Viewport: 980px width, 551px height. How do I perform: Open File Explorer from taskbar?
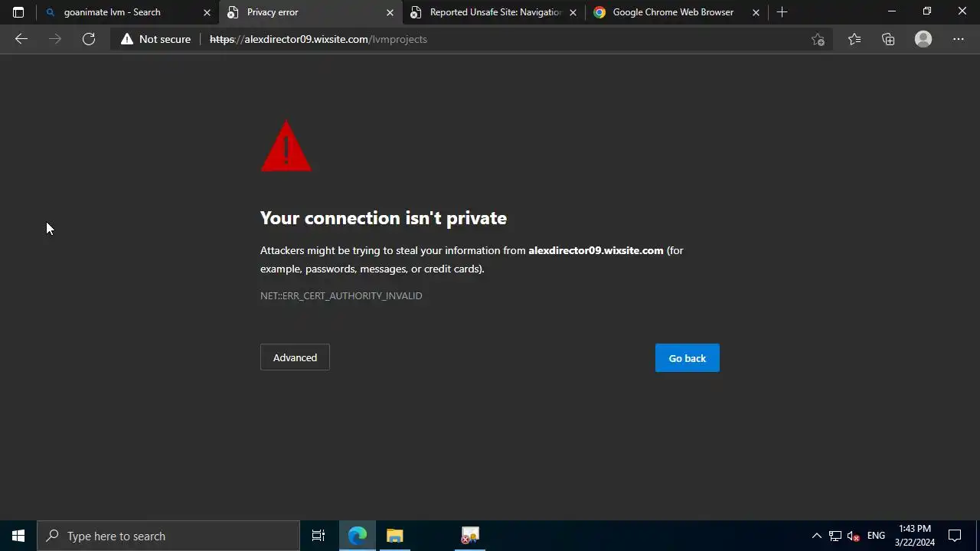395,536
